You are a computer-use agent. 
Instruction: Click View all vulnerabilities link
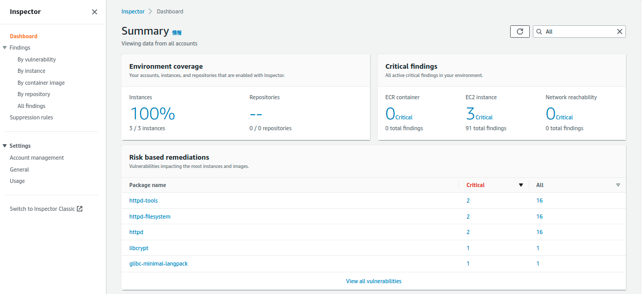(373, 281)
